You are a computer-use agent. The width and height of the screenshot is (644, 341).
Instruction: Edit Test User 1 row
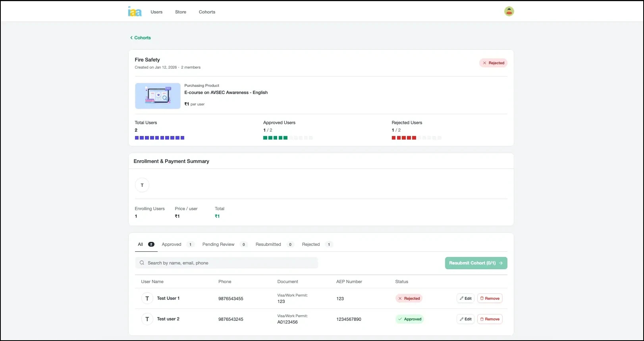465,299
